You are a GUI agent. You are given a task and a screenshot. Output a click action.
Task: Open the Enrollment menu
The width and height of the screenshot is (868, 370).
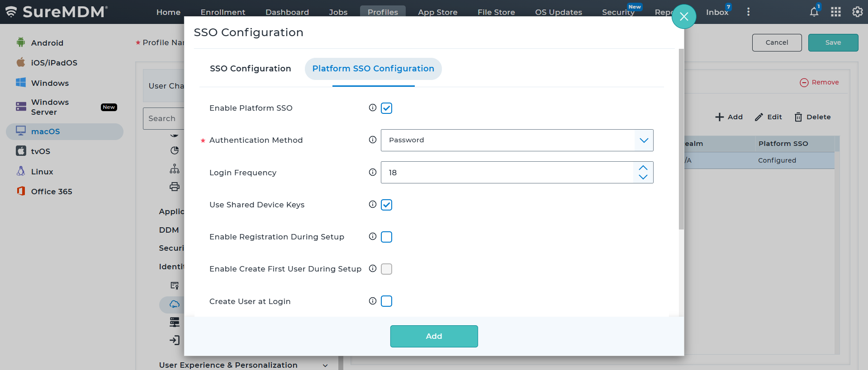tap(223, 12)
